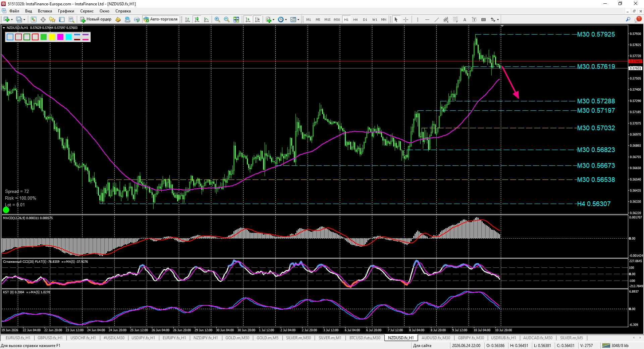The image size is (644, 349).
Task: Click the magenta color swatch
Action: pos(60,37)
